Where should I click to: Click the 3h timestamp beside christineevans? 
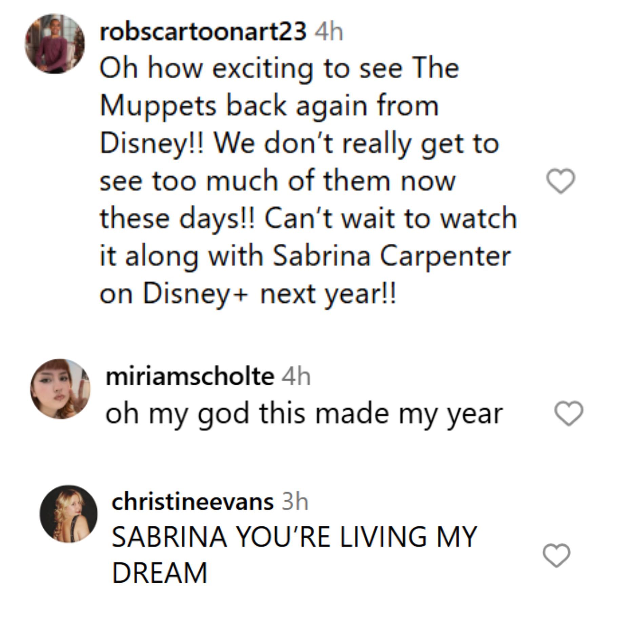[x=295, y=502]
